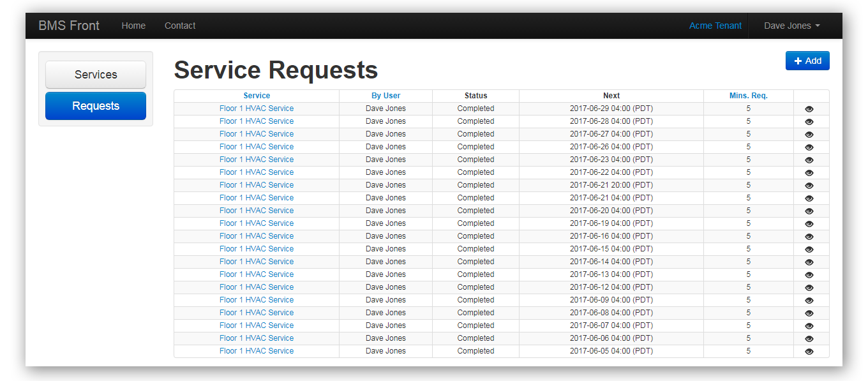868x381 pixels.
Task: Click eye icon on 2017-06-05 request row
Action: pyautogui.click(x=809, y=352)
